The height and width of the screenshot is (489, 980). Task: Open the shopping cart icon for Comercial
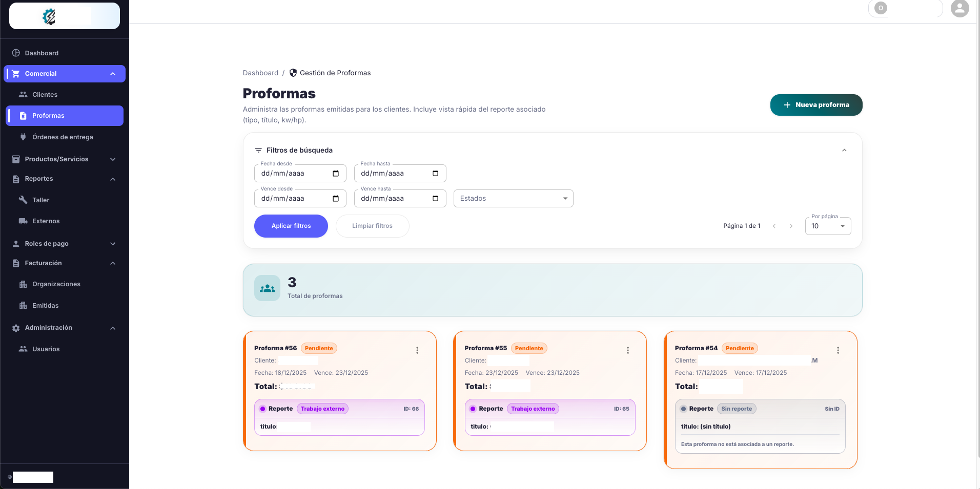16,73
